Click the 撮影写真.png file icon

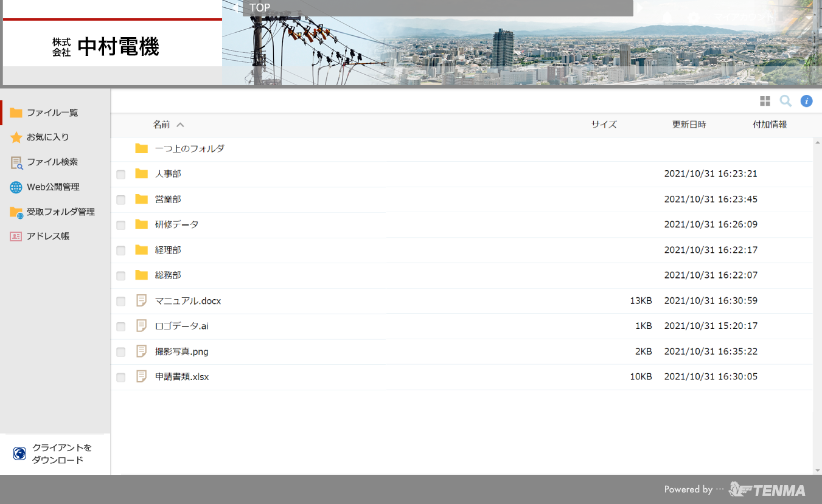tap(142, 351)
